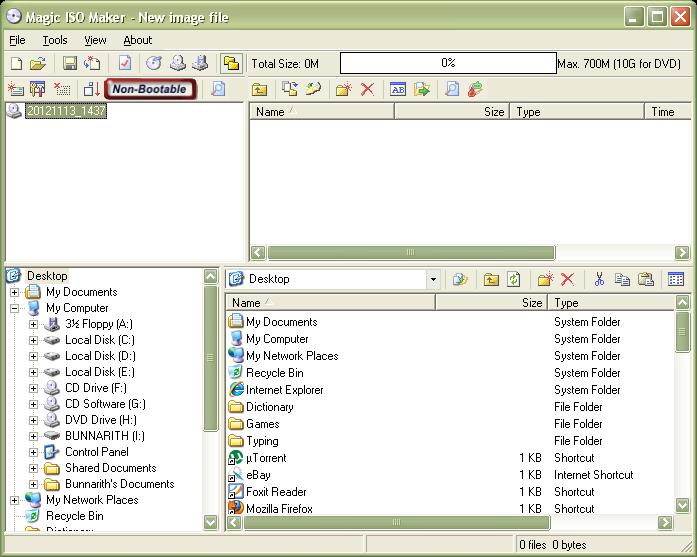Image resolution: width=697 pixels, height=557 pixels.
Task: Click the total size 0% progress bar
Action: pyautogui.click(x=448, y=63)
